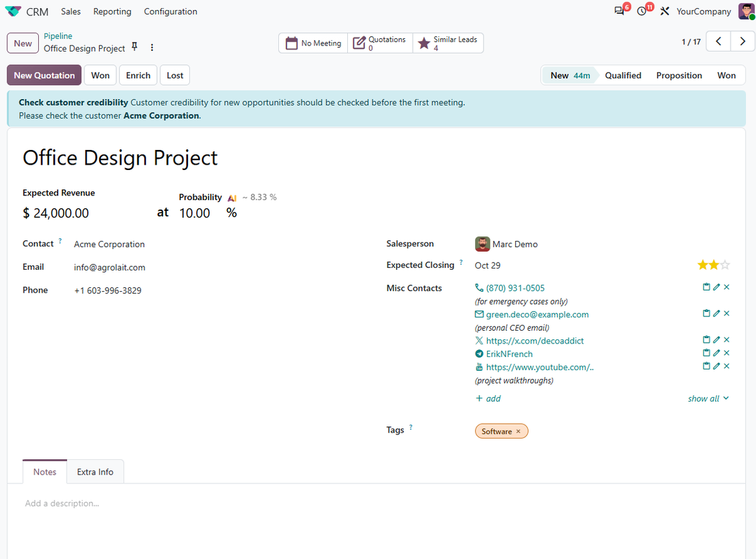This screenshot has width=756, height=559.
Task: Click the debug tools wrench icon
Action: pos(665,11)
